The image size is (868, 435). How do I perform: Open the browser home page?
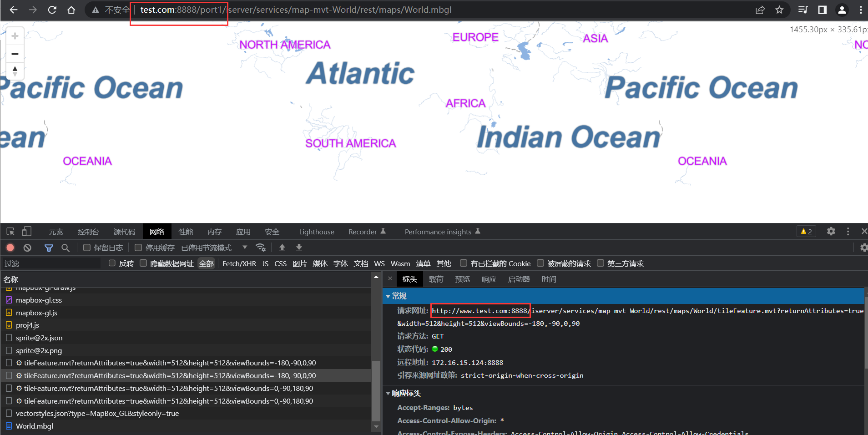[x=71, y=10]
